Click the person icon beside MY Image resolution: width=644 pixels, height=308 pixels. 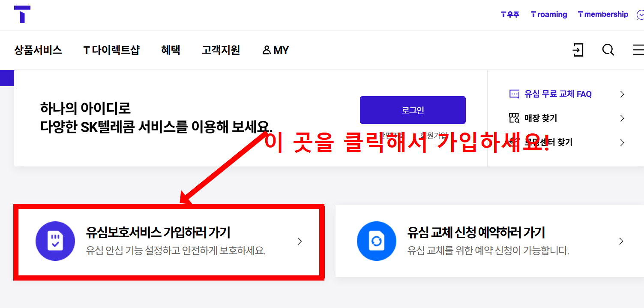click(267, 51)
